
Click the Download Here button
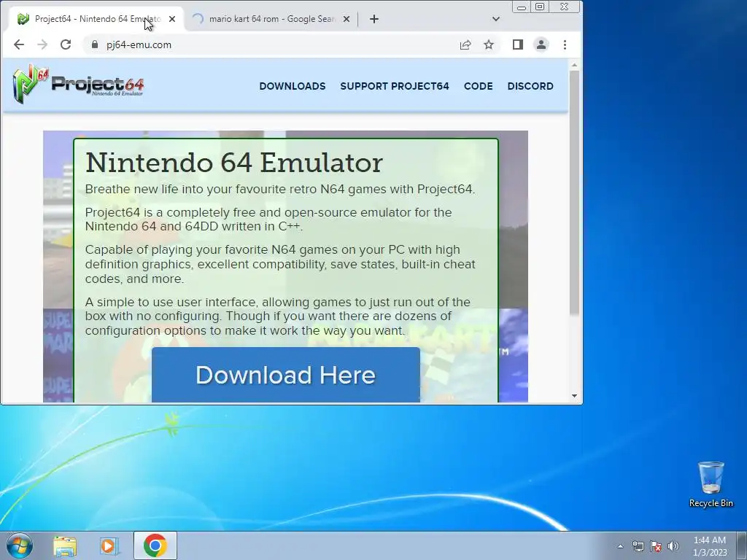[286, 375]
